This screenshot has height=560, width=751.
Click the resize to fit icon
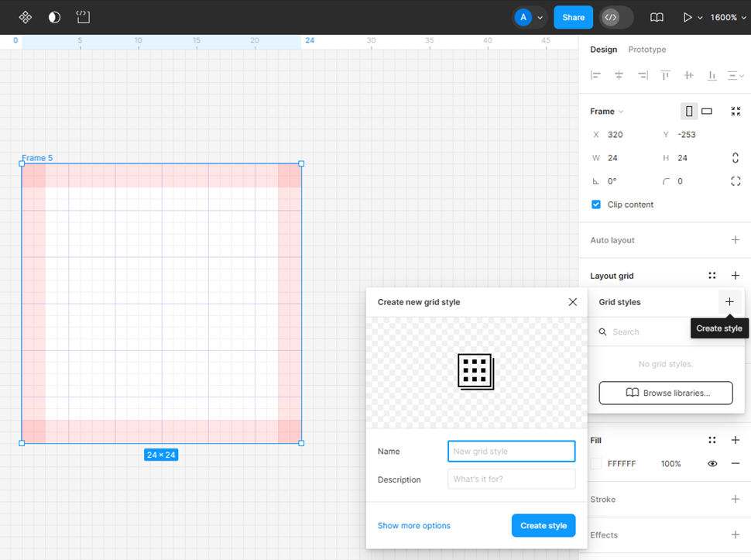click(x=736, y=111)
